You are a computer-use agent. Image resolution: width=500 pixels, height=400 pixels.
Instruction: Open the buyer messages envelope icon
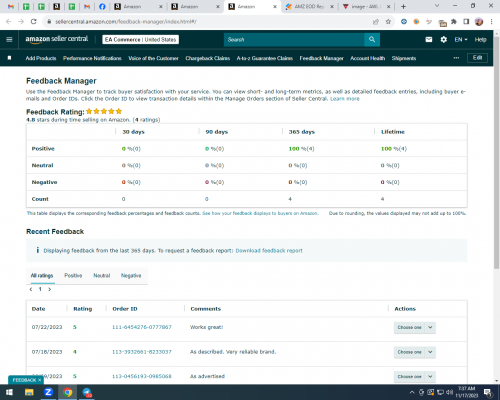429,40
